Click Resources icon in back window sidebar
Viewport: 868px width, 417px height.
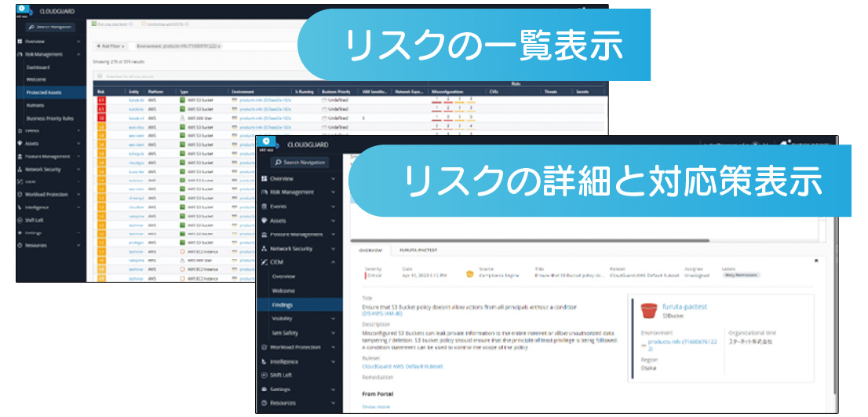(20, 245)
